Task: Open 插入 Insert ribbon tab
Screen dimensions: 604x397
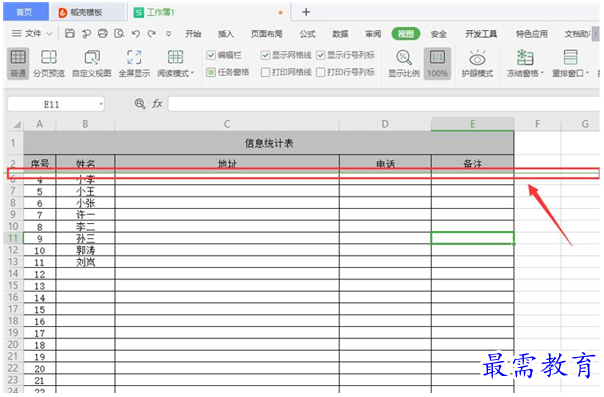Action: (226, 34)
